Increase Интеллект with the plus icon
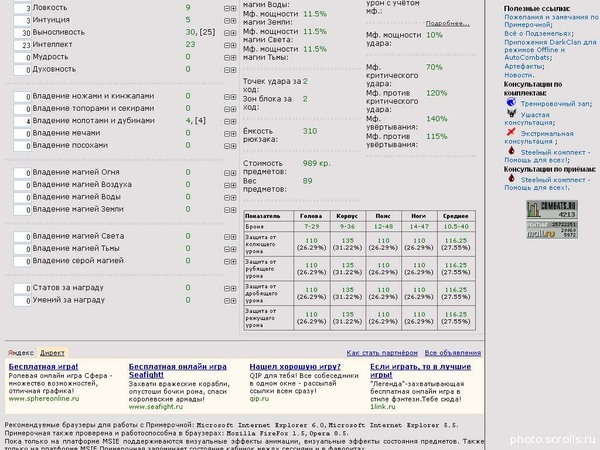Viewport: 600px width, 450px height. coord(233,45)
